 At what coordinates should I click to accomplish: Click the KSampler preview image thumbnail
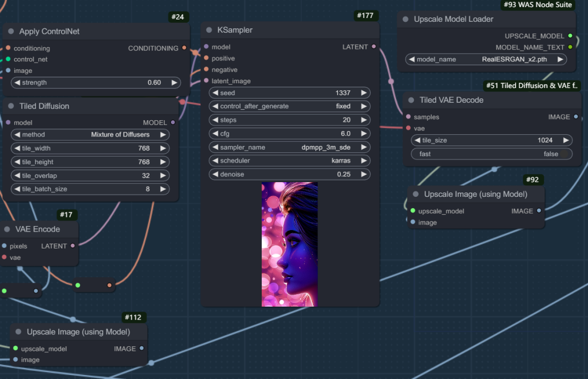coord(290,244)
